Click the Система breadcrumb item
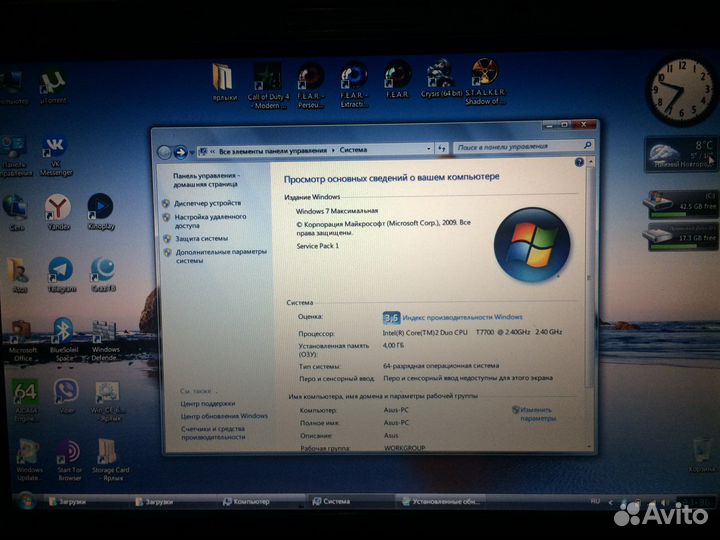 pos(353,150)
